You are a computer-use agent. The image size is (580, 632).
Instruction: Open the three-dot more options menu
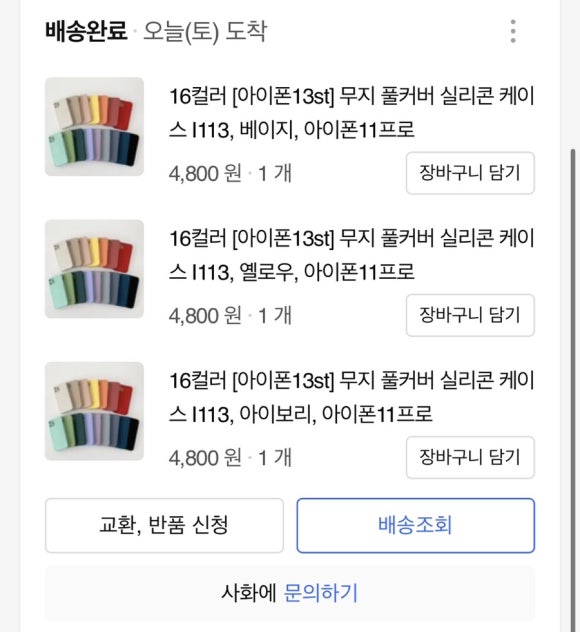513,31
